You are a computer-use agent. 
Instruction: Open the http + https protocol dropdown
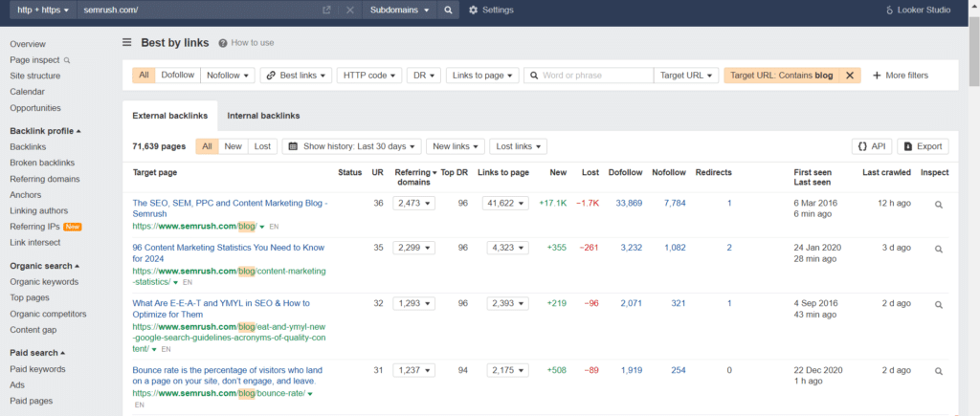coord(42,10)
